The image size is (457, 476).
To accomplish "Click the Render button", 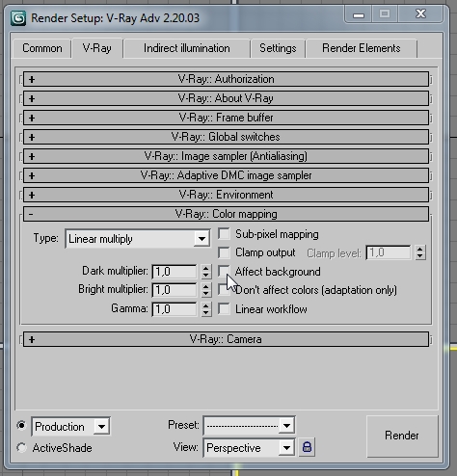I will (402, 436).
